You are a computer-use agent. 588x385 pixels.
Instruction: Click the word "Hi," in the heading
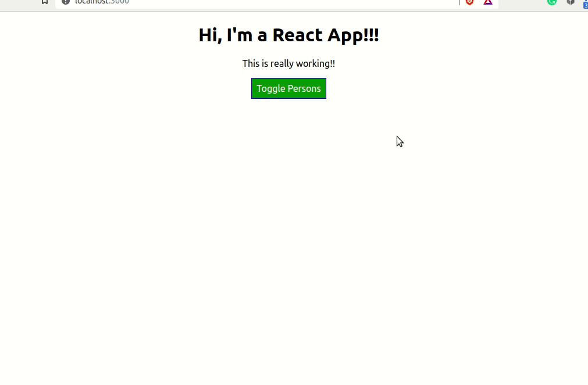point(210,35)
